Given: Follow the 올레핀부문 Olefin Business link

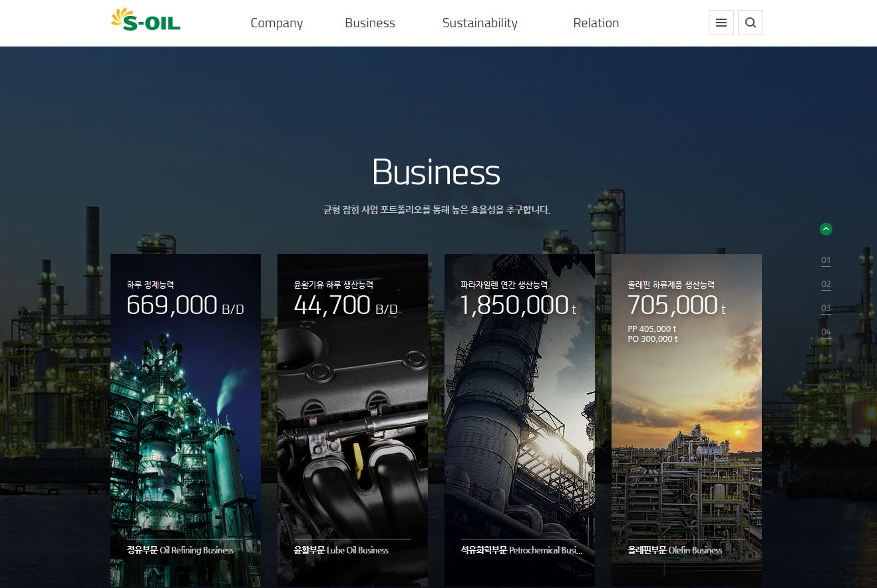Looking at the screenshot, I should [675, 550].
